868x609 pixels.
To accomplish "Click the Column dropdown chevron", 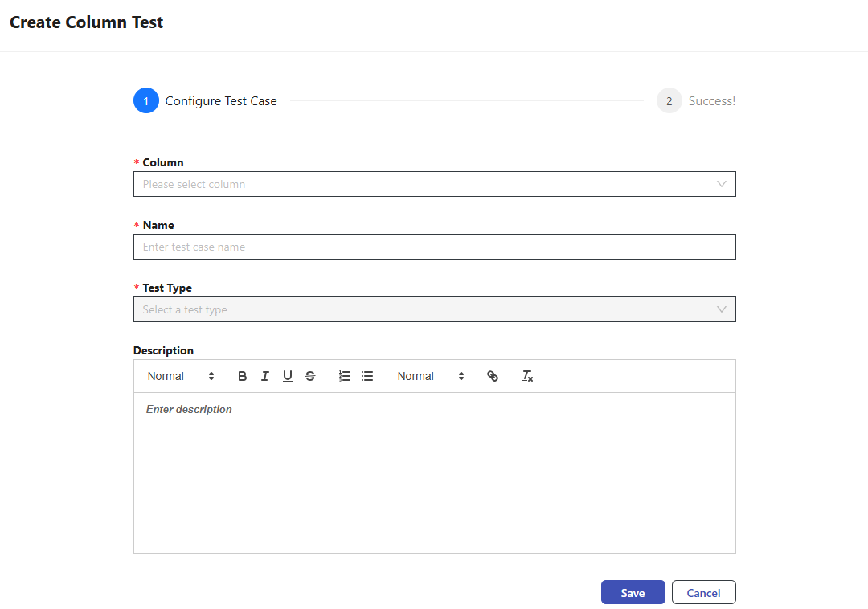I will point(721,184).
